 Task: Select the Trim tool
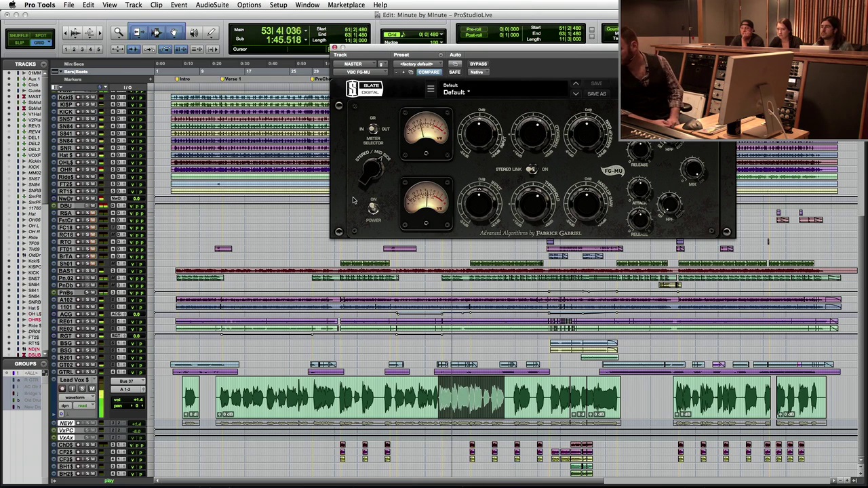(x=138, y=33)
